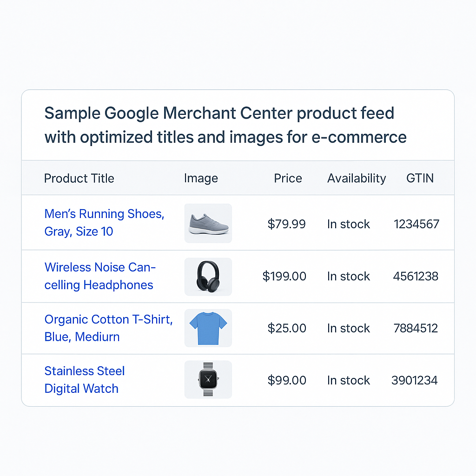The width and height of the screenshot is (476, 476).
Task: Click the Product Title column header
Action: pos(79,178)
